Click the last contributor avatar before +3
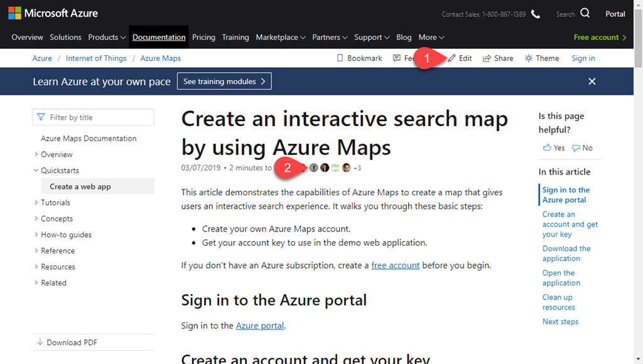 347,168
